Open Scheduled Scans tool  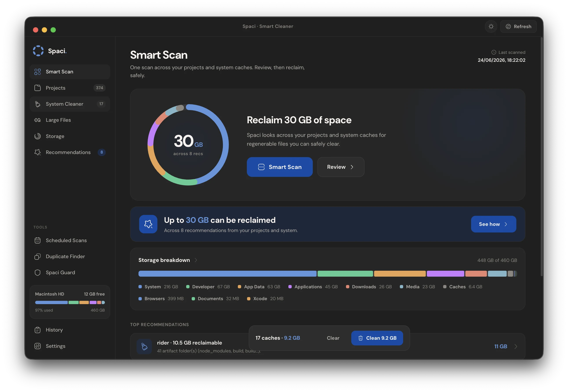pyautogui.click(x=70, y=240)
